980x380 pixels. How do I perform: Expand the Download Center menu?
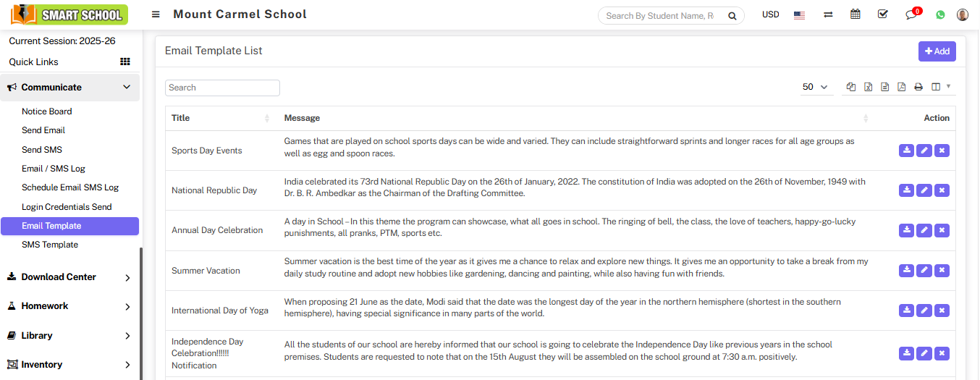(69, 277)
